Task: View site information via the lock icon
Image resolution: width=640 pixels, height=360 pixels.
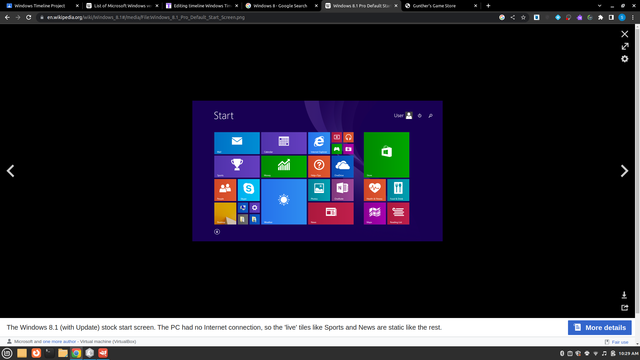Action: tap(42, 18)
